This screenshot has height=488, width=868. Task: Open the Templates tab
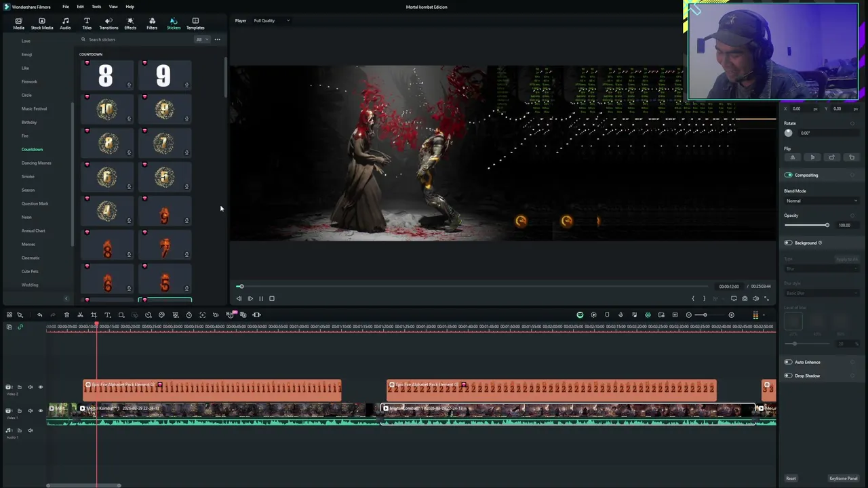coord(195,24)
